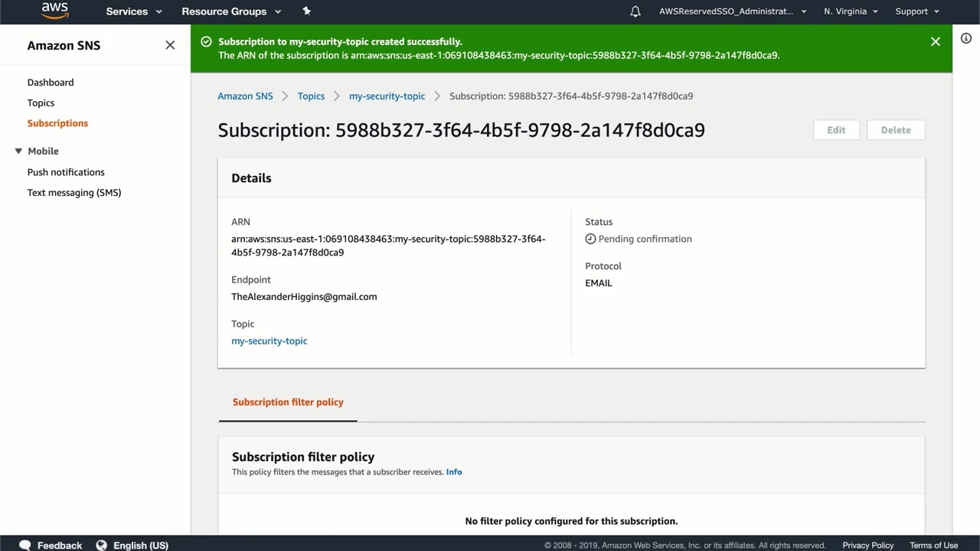Open the account menu AWSReservedSSO_Administrat...
This screenshot has height=551, width=980.
pyautogui.click(x=733, y=11)
